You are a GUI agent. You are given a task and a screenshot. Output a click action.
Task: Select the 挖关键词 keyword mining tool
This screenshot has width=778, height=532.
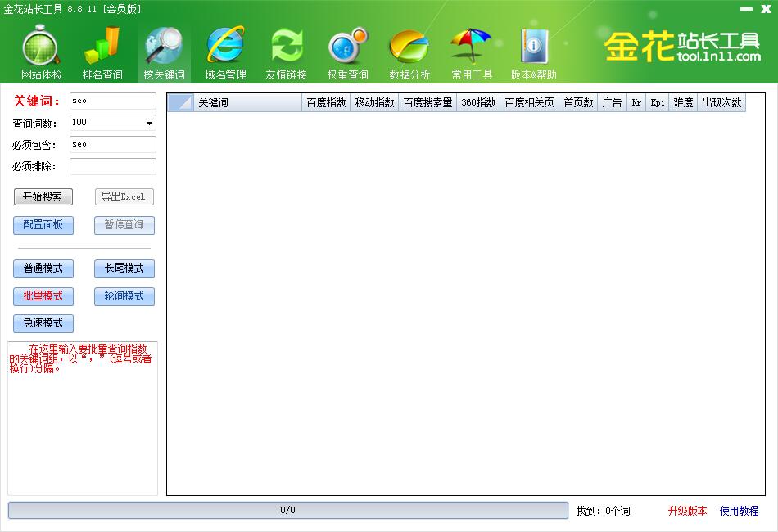click(164, 53)
